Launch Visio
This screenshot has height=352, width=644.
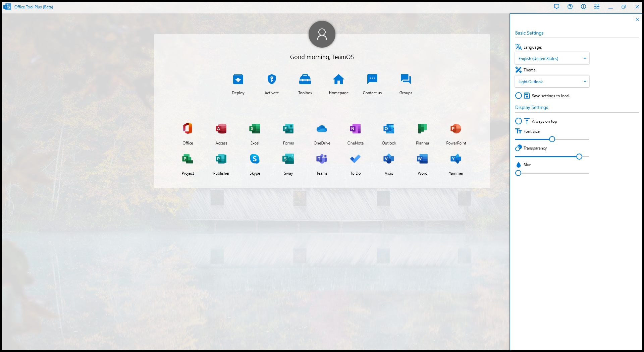click(x=389, y=159)
